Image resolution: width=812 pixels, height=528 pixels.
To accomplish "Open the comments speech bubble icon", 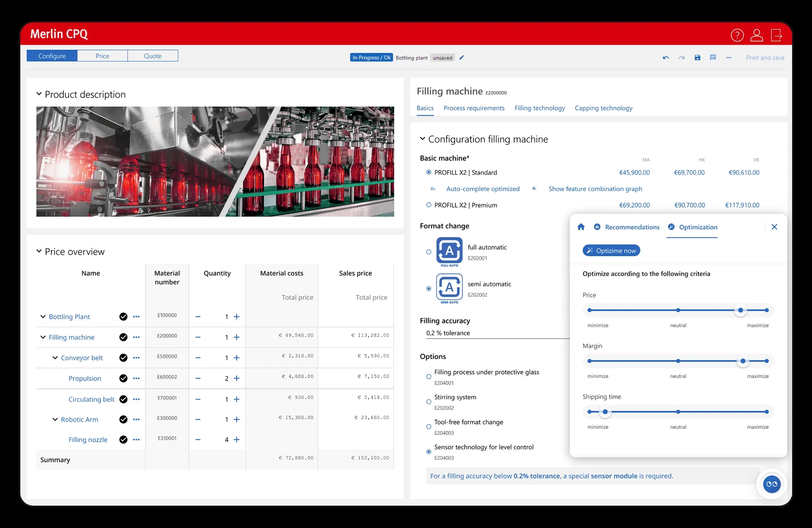I will [713, 58].
